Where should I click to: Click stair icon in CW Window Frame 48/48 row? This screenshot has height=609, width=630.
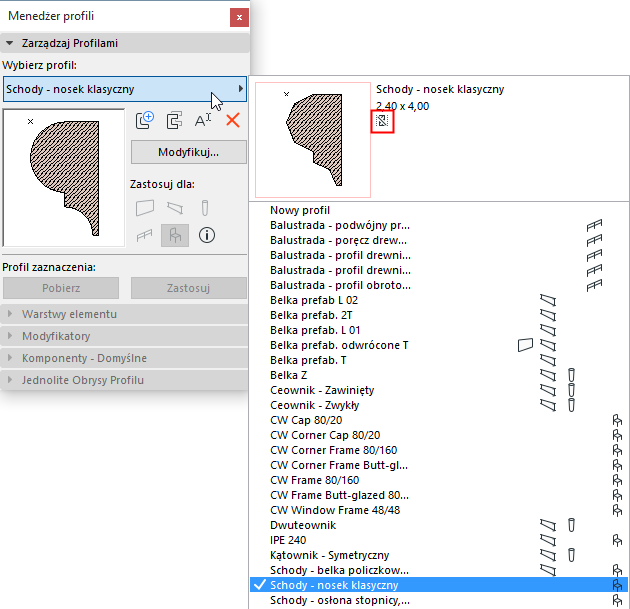point(617,510)
